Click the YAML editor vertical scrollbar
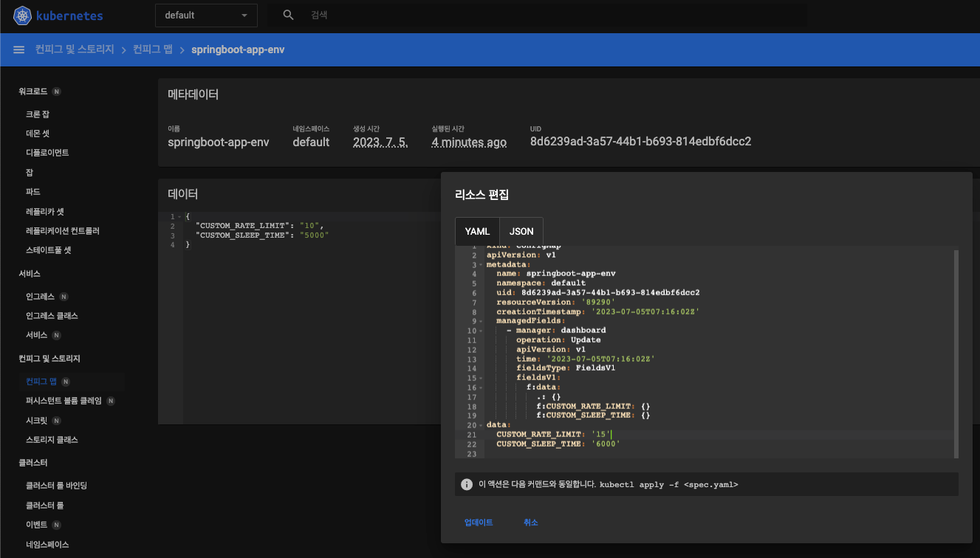 [x=956, y=353]
